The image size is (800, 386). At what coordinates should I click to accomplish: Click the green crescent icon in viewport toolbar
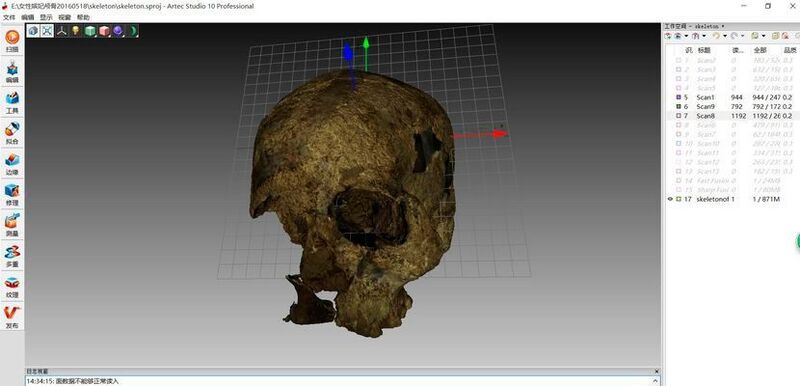tap(133, 31)
